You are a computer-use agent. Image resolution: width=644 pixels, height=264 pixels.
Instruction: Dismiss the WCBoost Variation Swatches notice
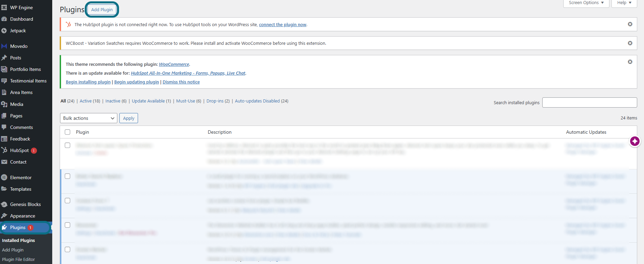pos(630,43)
